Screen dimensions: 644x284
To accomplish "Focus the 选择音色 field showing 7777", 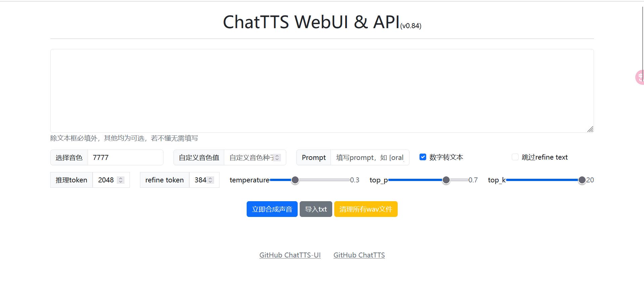I will 125,158.
